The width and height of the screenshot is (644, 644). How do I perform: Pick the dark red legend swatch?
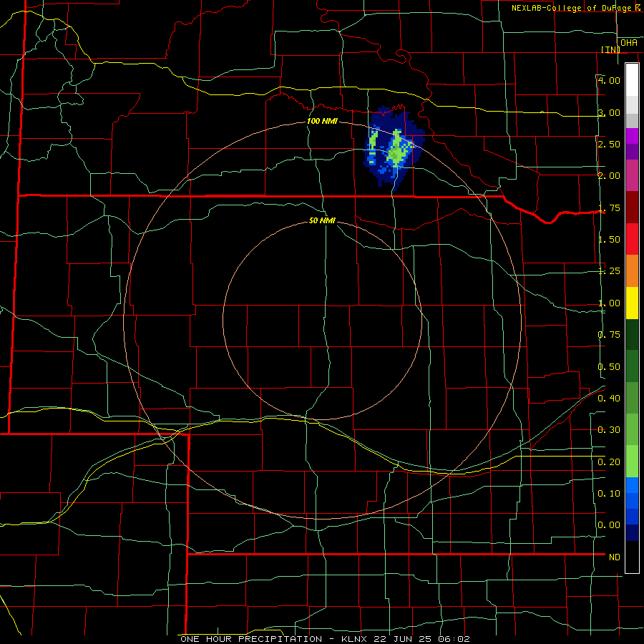(x=632, y=208)
